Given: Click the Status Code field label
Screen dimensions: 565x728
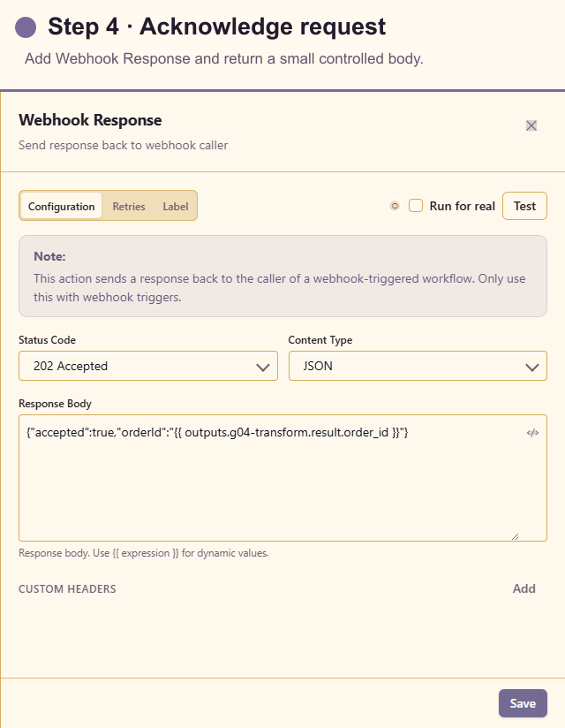Looking at the screenshot, I should point(47,340).
